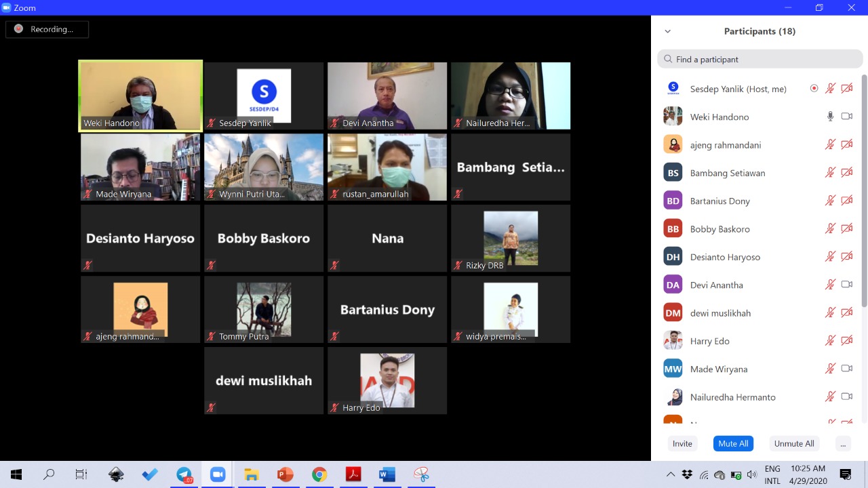868x488 pixels.
Task: Open the more options ellipsis button
Action: click(842, 444)
